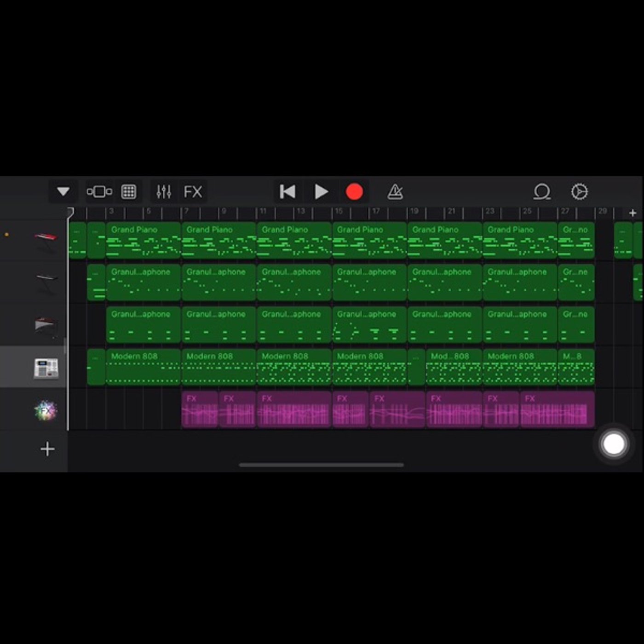Select the Modern 808 drum machine track icon
The image size is (644, 644).
click(46, 368)
